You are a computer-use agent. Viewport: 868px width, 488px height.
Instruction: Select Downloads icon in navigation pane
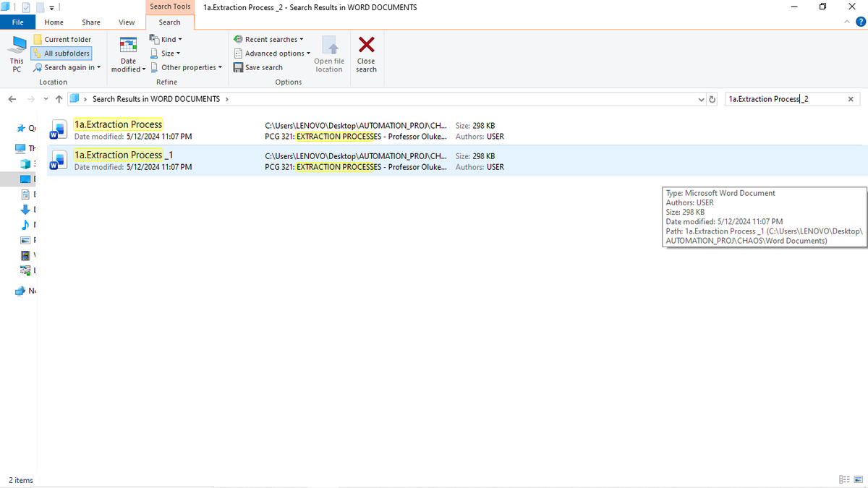[x=26, y=210]
